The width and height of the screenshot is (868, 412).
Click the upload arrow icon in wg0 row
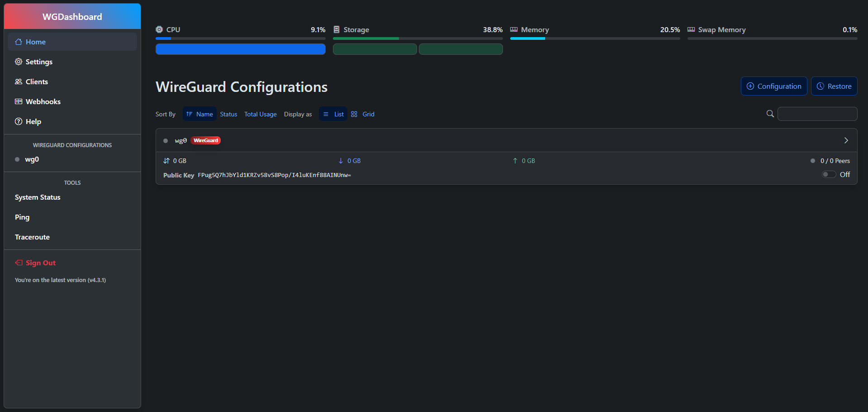coord(515,161)
